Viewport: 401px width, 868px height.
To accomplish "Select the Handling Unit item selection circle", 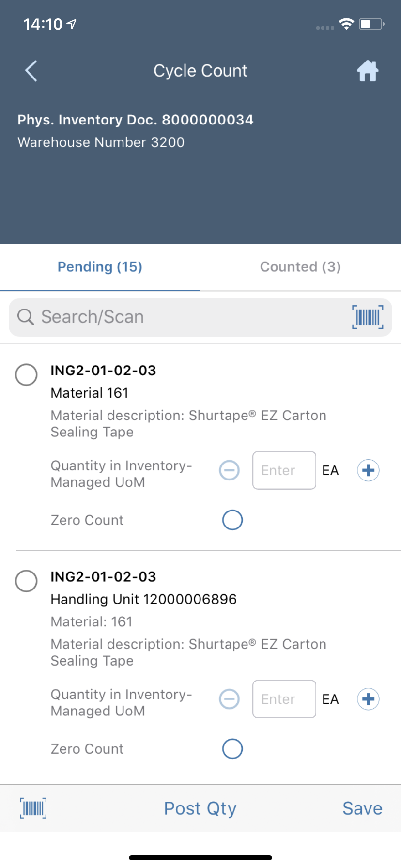I will coord(27,581).
